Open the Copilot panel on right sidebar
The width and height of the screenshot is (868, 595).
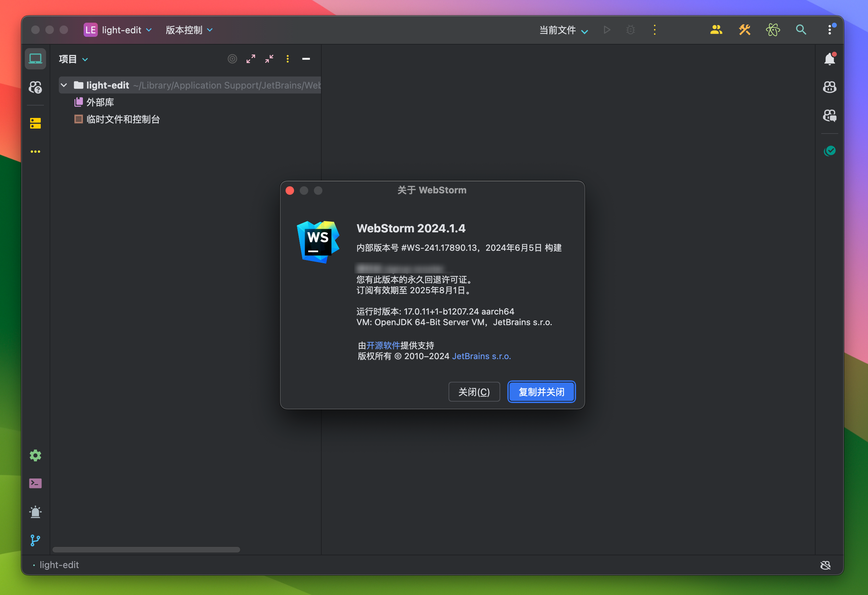[829, 87]
